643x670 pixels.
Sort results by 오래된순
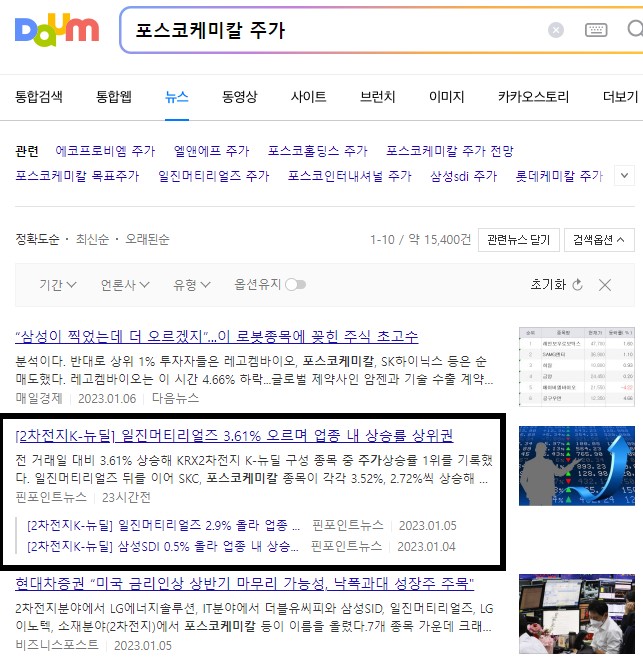point(147,239)
